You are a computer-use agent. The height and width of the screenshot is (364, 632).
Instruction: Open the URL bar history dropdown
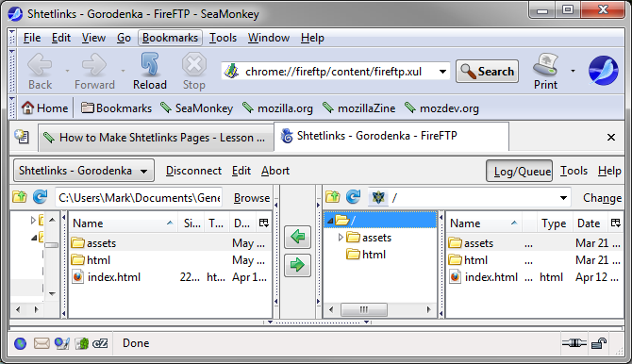click(442, 72)
